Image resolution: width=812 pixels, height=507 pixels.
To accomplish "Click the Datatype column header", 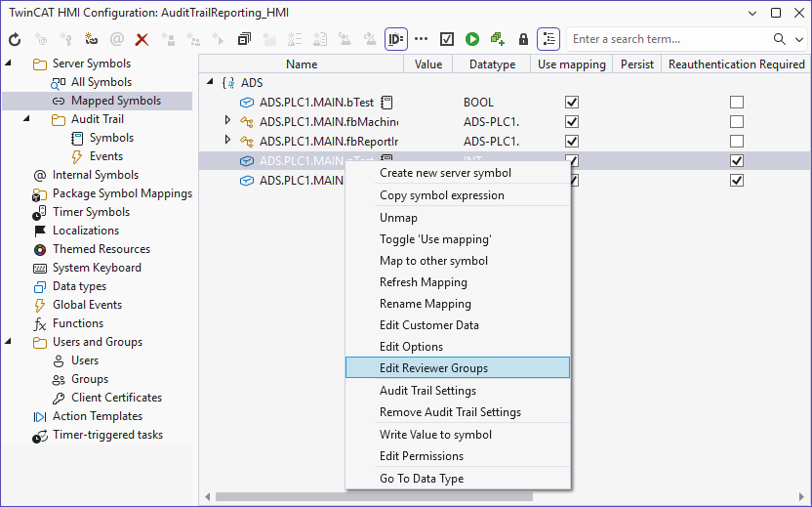I will (493, 64).
